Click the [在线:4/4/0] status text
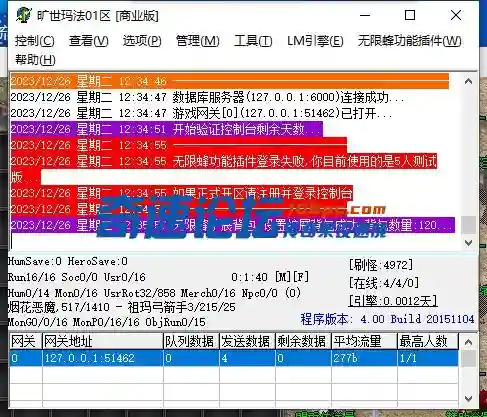 384,283
